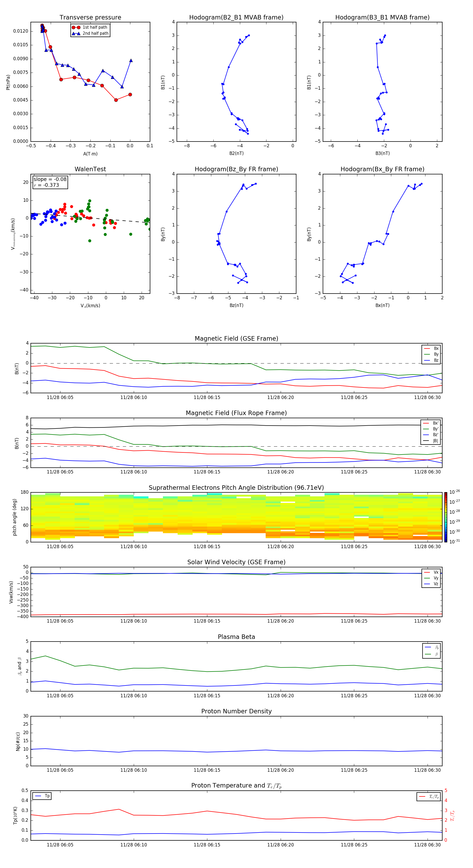Click 'Suprathermal Electrons Pitch Angle Distribution' title
The image size is (473, 868).
click(x=236, y=488)
